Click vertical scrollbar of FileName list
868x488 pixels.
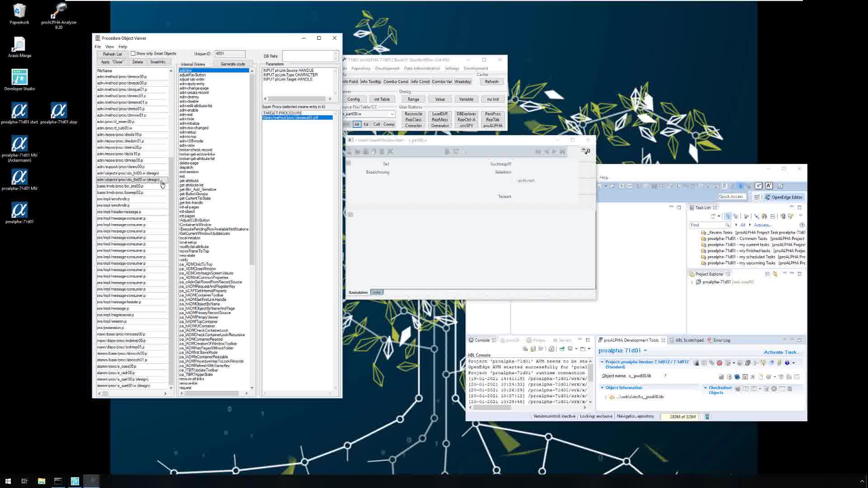(171, 229)
